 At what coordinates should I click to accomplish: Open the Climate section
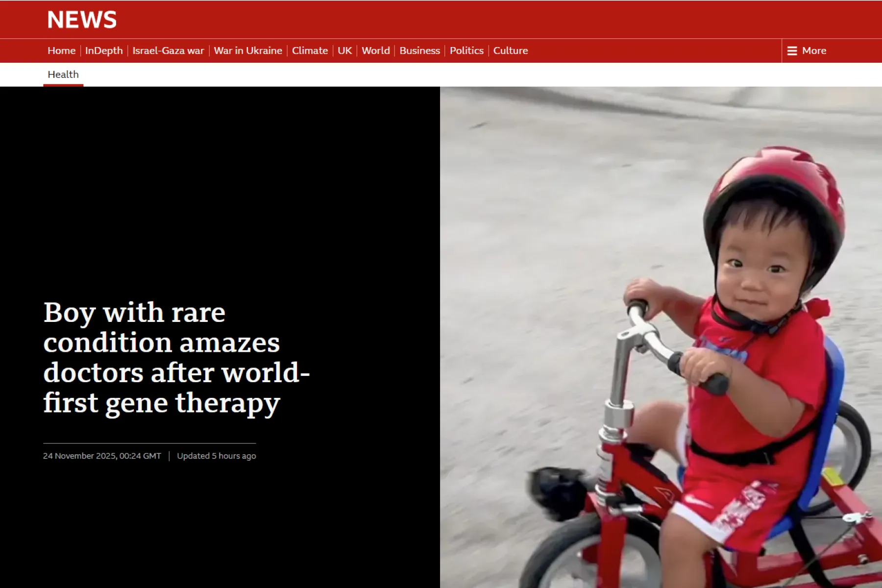(309, 50)
